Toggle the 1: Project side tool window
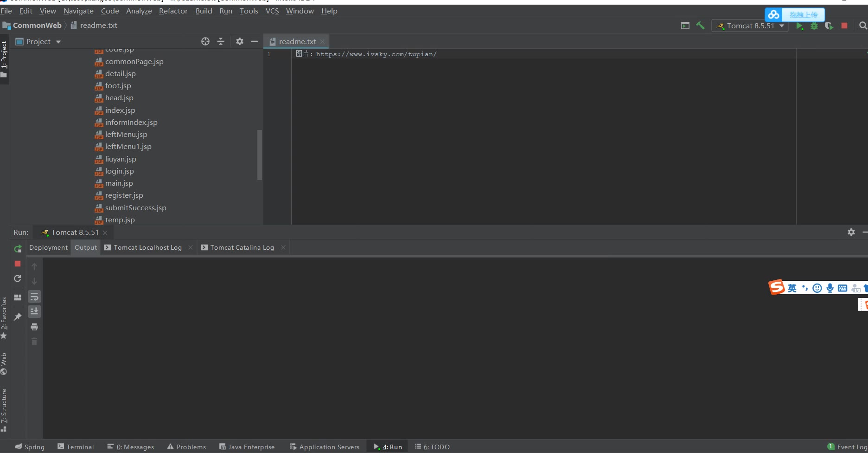The image size is (868, 453). [x=4, y=59]
